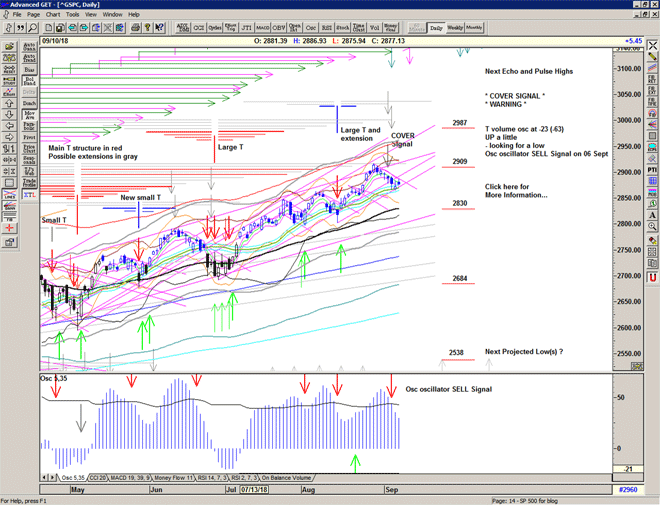Click 'Click here for More Information' text
Image resolution: width=660 pixels, height=505 pixels.
point(515,190)
